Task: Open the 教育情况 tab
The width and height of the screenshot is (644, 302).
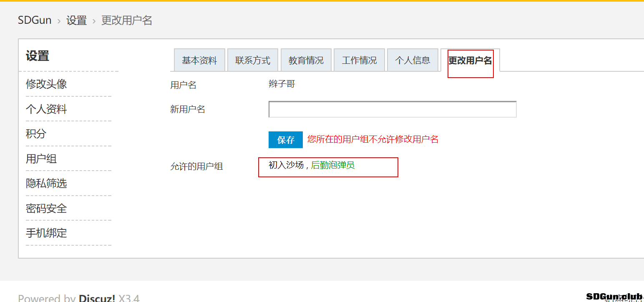Action: tap(306, 60)
